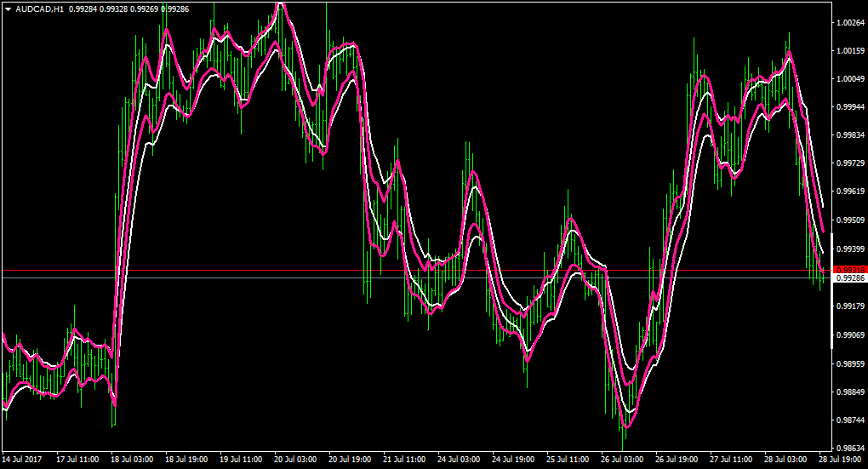Click the 19 Jul 11:00 time label
The width and height of the screenshot is (868, 469).
241,460
